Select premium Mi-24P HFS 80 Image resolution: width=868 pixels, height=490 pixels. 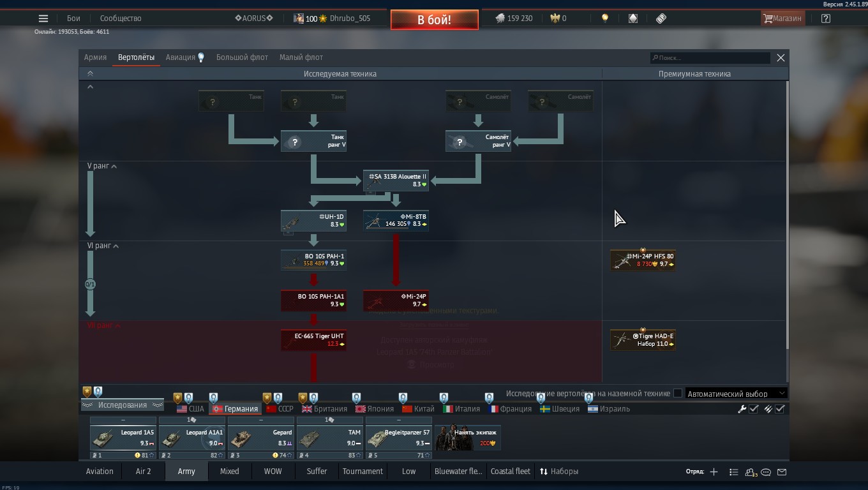[643, 260]
